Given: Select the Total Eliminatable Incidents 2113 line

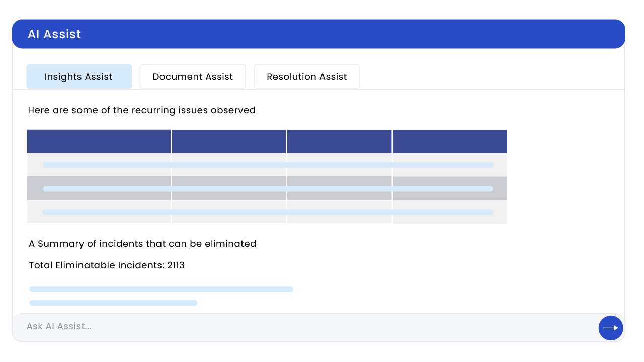Looking at the screenshot, I should 107,265.
